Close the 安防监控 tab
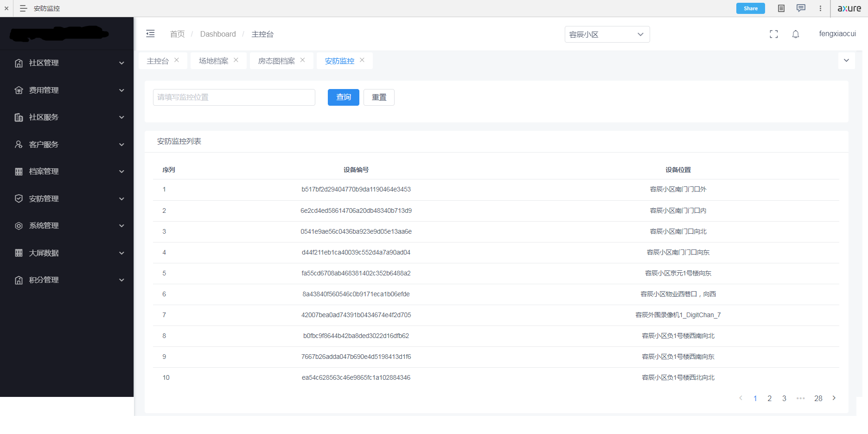 click(x=362, y=60)
